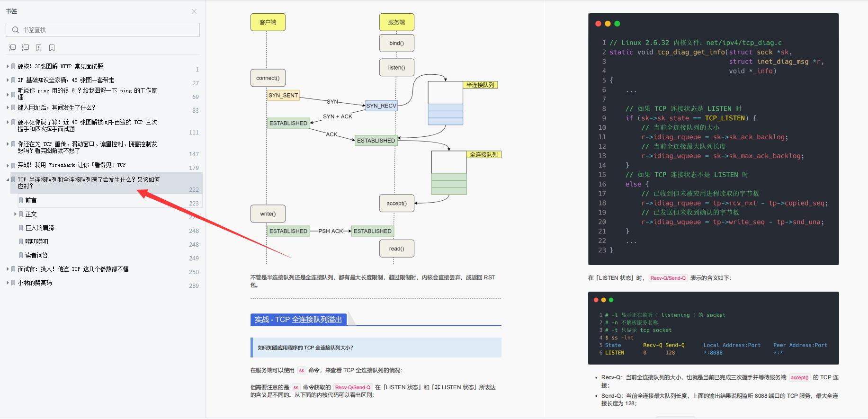Click the 客户端 box in the diagram
The height and width of the screenshot is (419, 868).
point(268,22)
